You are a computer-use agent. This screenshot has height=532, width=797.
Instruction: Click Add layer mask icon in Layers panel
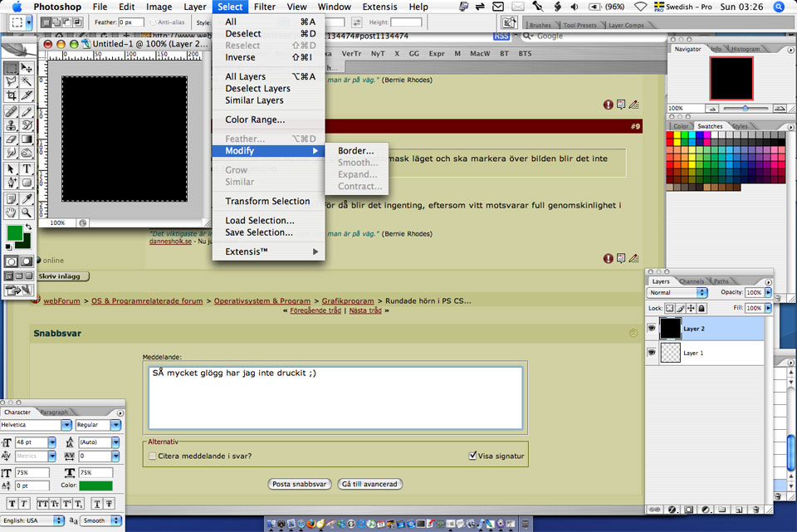coord(689,510)
